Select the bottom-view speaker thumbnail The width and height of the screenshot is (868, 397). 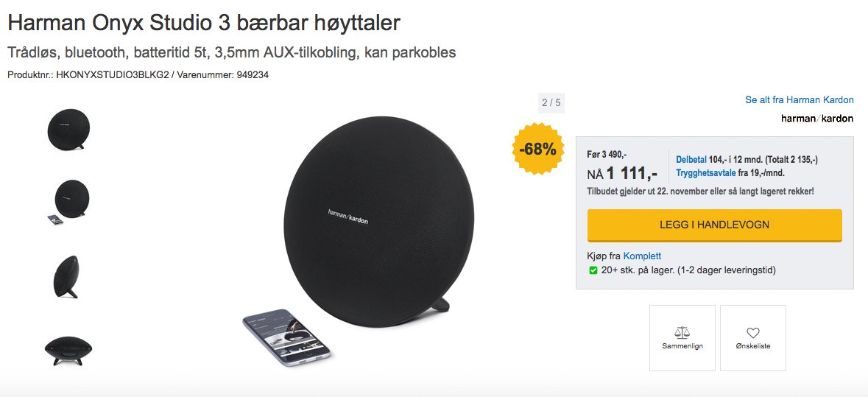(68, 351)
